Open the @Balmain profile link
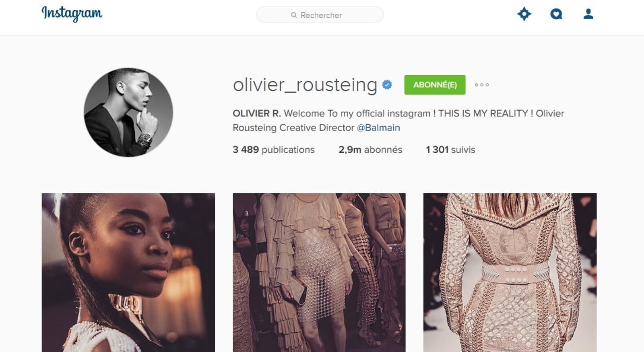Image resolution: width=644 pixels, height=352 pixels. [x=378, y=128]
